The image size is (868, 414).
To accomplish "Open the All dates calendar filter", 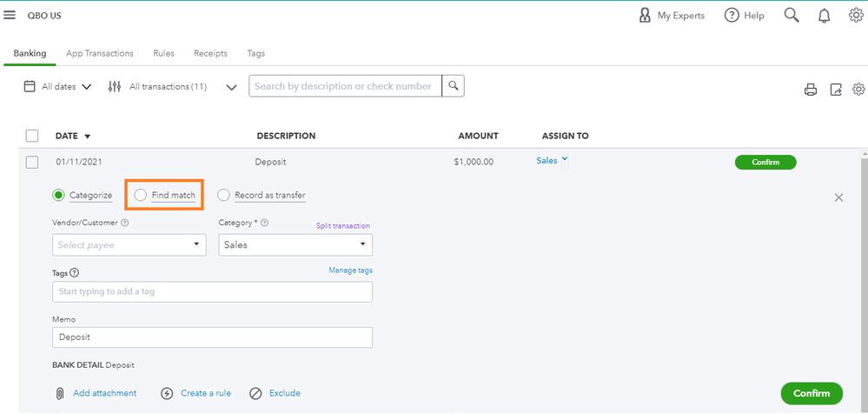I will coord(30,86).
